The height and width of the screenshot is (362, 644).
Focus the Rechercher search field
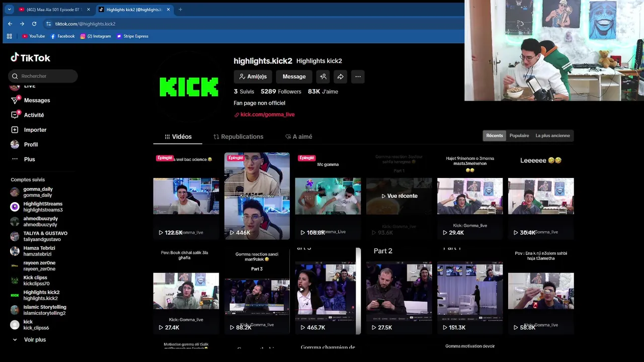click(x=43, y=76)
